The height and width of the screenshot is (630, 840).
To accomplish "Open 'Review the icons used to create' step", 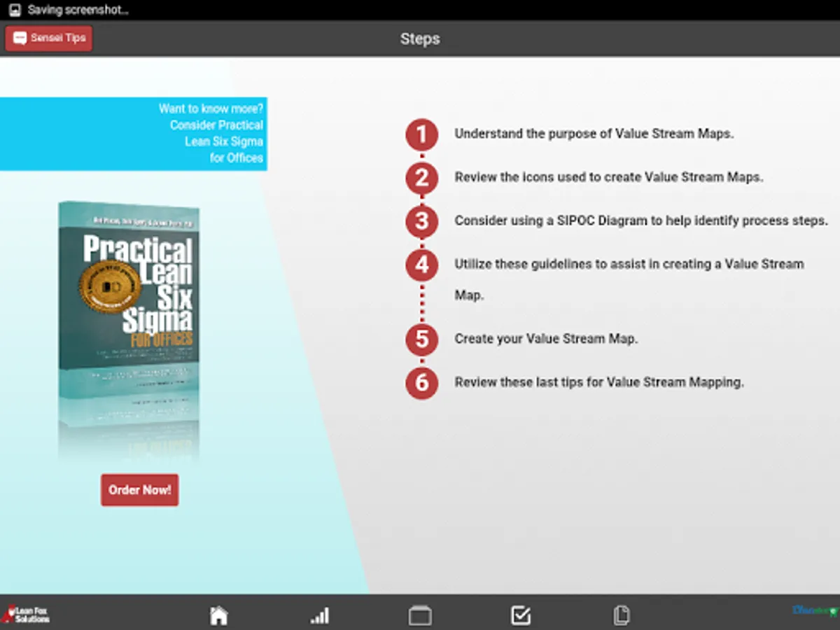I will [x=609, y=177].
